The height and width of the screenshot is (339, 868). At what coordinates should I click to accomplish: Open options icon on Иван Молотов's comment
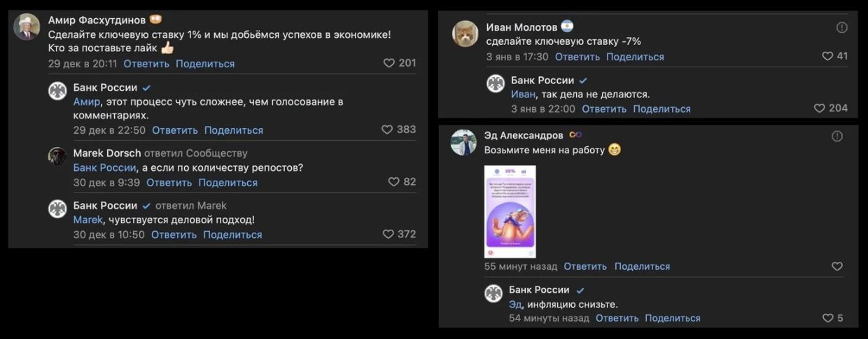pyautogui.click(x=841, y=27)
